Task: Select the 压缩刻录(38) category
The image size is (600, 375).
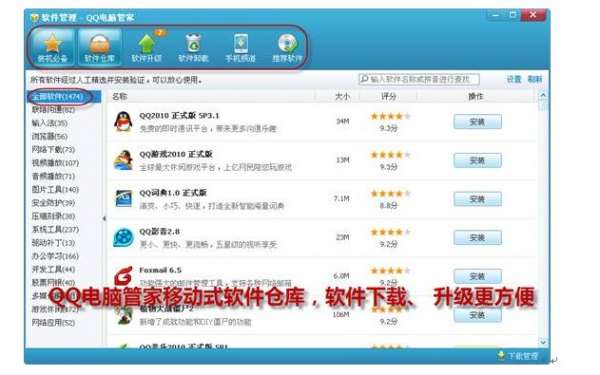Action: pos(53,216)
